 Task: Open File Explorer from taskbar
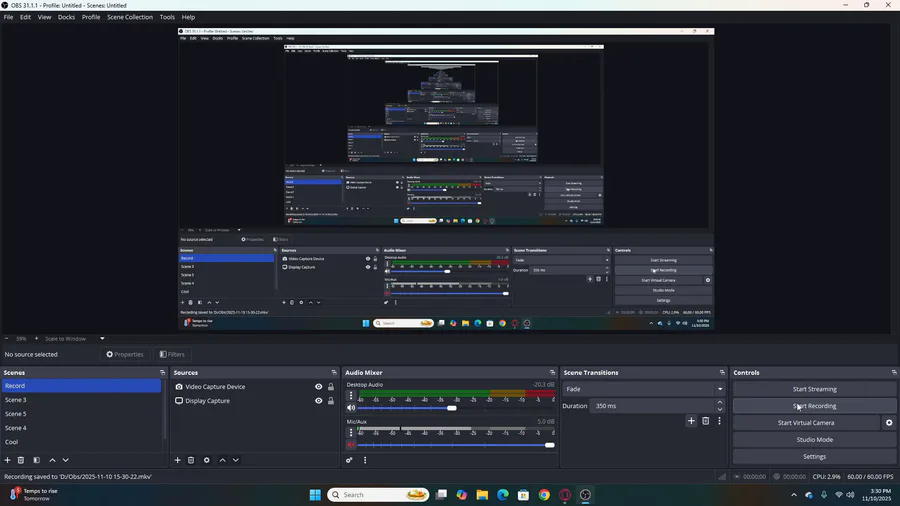point(482,495)
